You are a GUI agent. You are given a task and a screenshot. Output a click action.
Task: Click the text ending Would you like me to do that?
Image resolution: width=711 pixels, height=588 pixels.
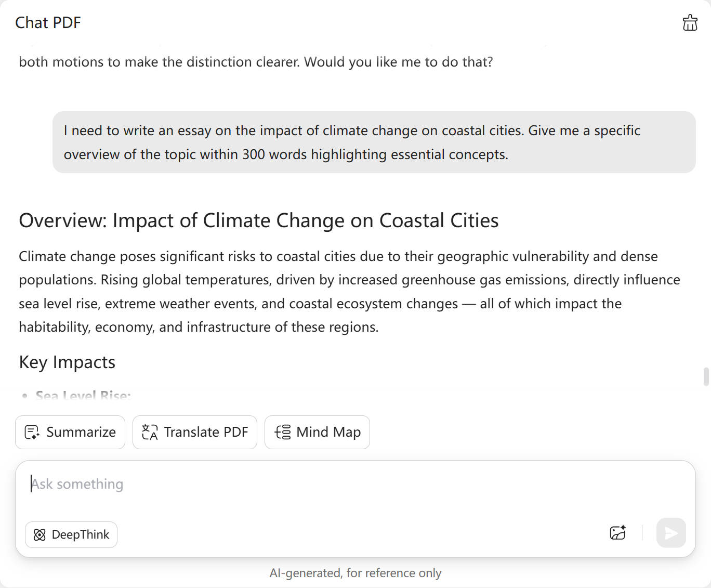tap(256, 62)
